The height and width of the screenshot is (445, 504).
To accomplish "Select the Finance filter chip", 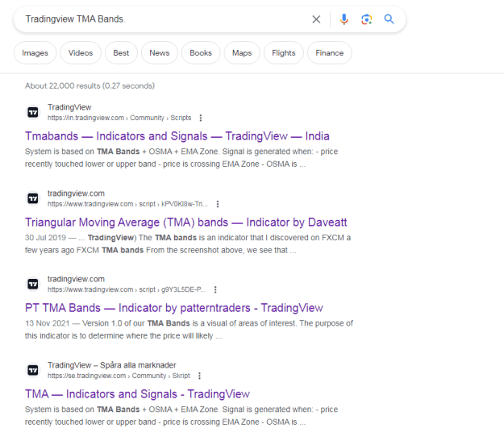I will (330, 53).
